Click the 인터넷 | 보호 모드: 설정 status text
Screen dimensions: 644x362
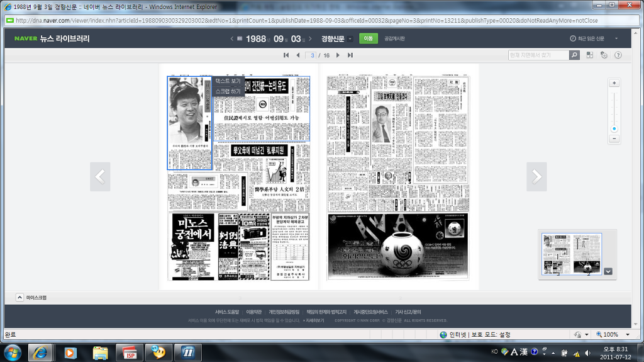pyautogui.click(x=480, y=334)
